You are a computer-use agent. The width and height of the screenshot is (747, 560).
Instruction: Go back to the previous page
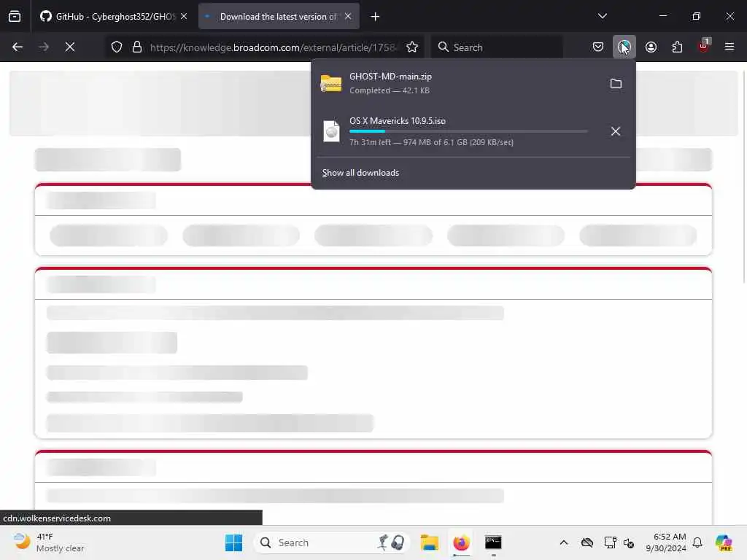point(18,47)
